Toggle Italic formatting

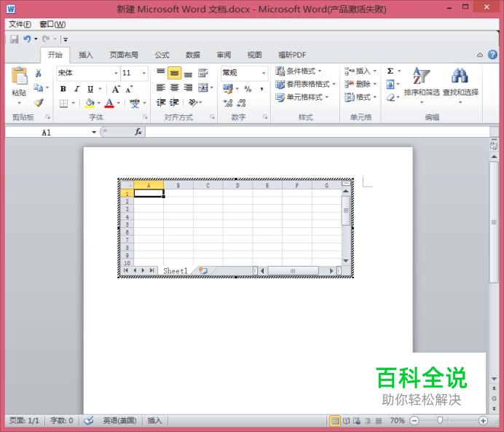(x=76, y=89)
